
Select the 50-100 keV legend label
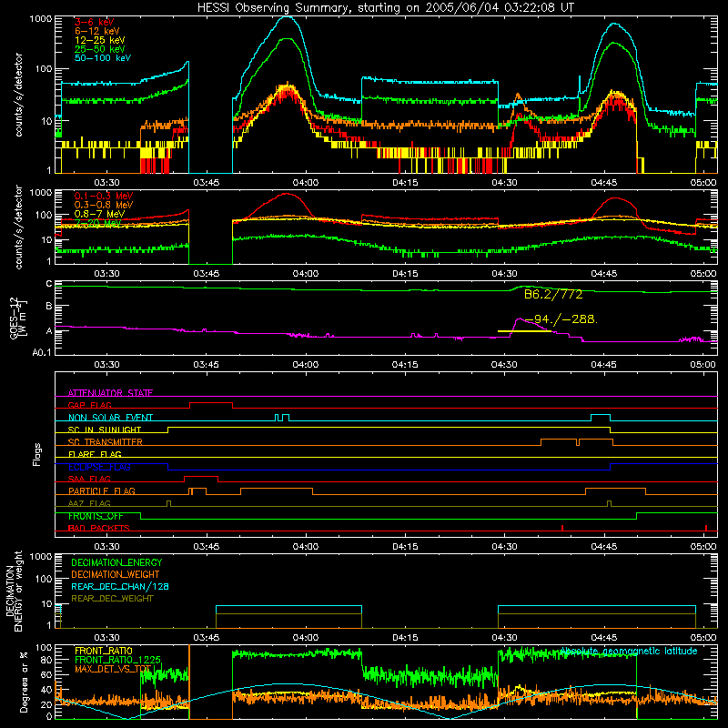tap(103, 58)
